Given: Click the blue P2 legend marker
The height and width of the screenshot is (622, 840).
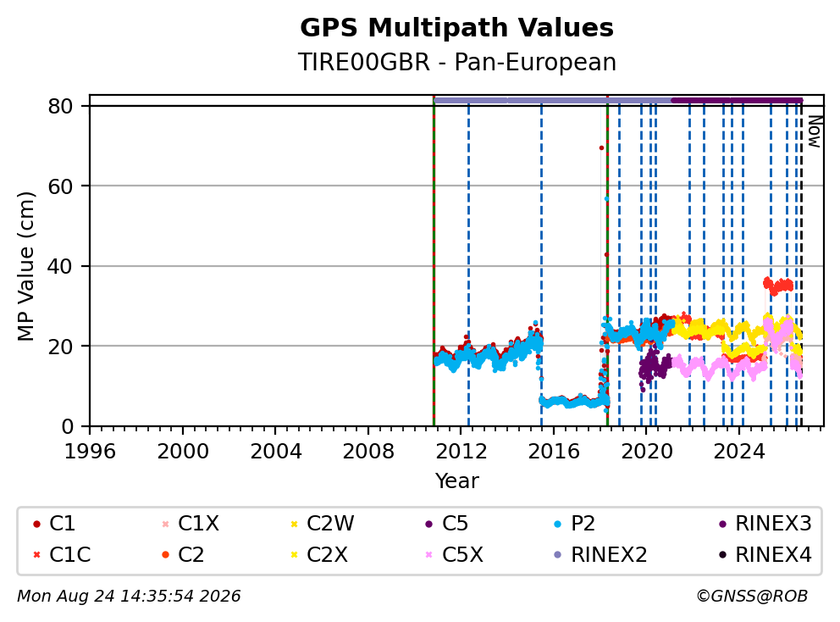Looking at the screenshot, I should pos(558,524).
